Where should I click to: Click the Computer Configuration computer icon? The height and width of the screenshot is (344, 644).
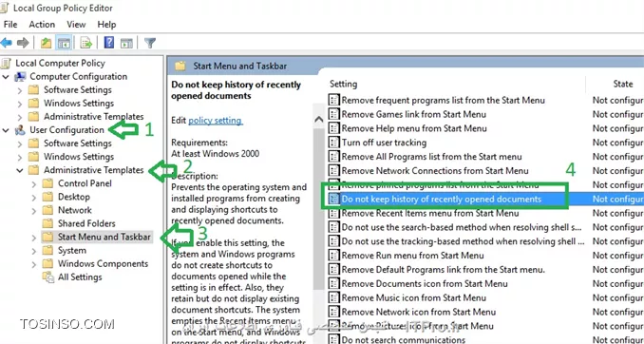20,76
